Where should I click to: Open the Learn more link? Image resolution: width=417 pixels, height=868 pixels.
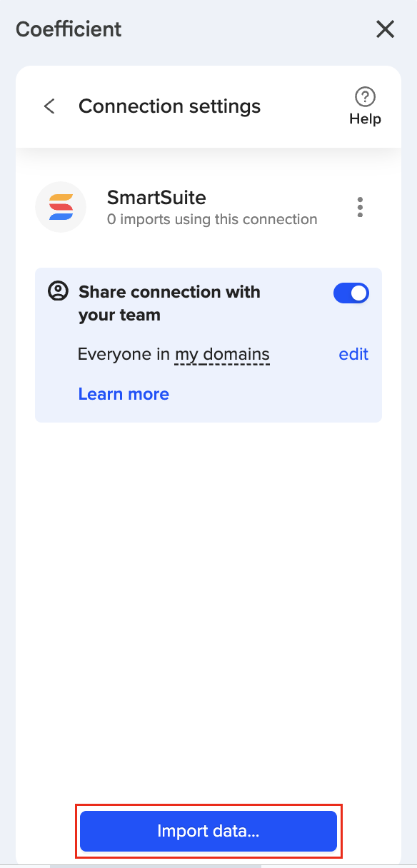124,394
